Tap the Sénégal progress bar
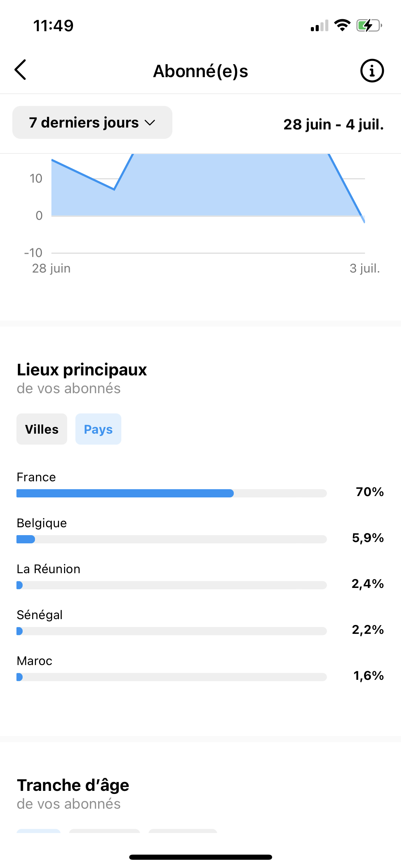 tap(171, 631)
